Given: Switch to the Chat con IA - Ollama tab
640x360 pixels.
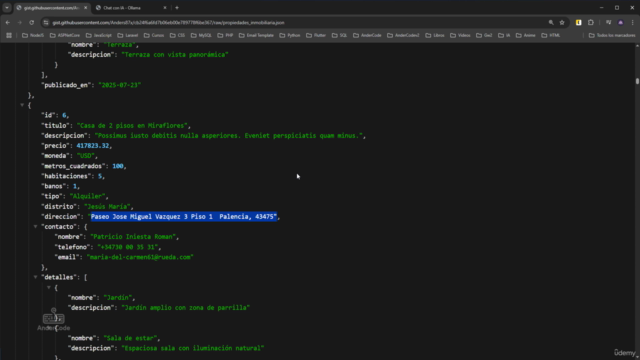Looking at the screenshot, I should coord(131,8).
